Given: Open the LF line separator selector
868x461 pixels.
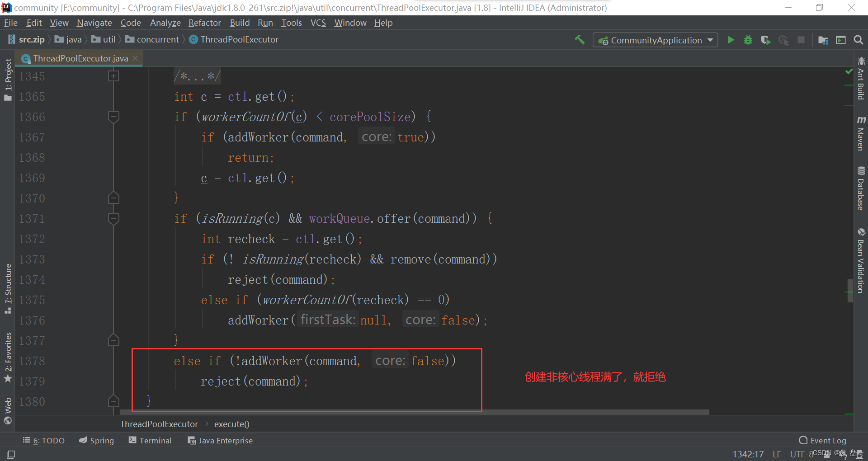Looking at the screenshot, I should (x=777, y=454).
